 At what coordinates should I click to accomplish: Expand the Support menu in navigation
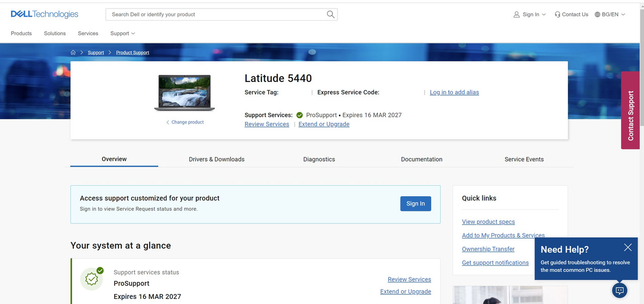pyautogui.click(x=123, y=33)
